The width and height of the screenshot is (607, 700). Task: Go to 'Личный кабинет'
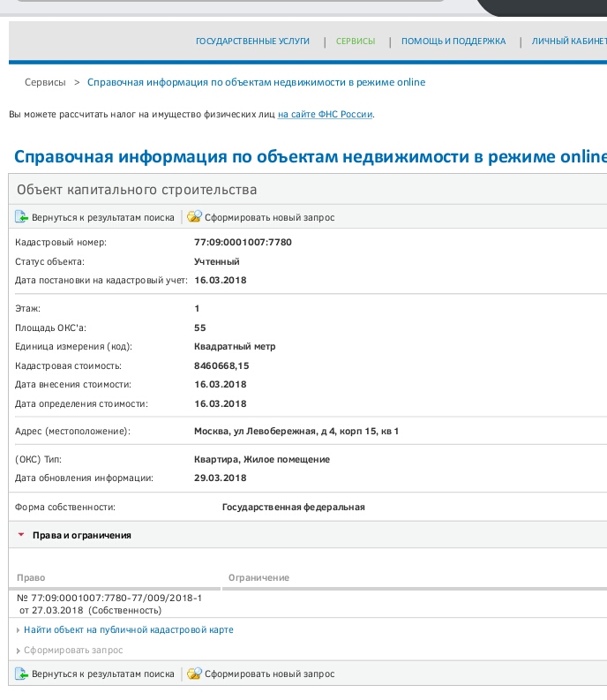point(569,41)
